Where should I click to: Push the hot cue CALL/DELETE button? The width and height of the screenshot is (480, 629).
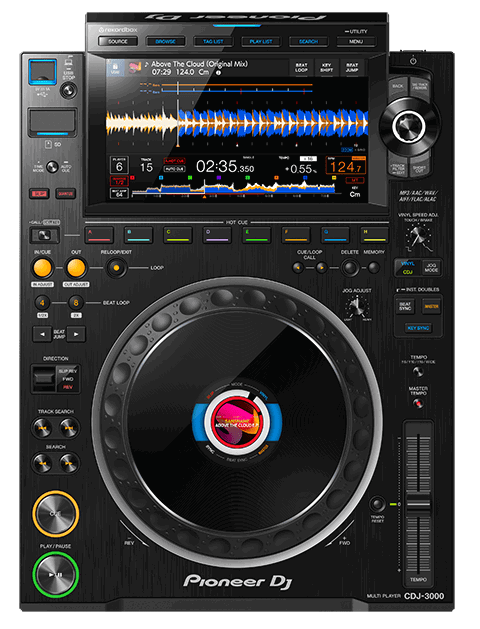point(45,235)
